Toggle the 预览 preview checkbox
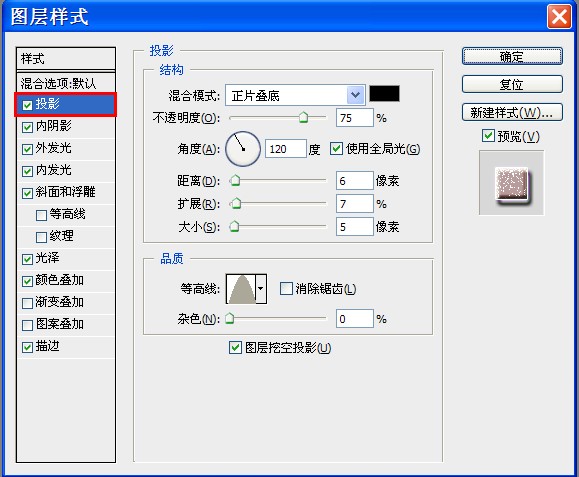 (488, 136)
